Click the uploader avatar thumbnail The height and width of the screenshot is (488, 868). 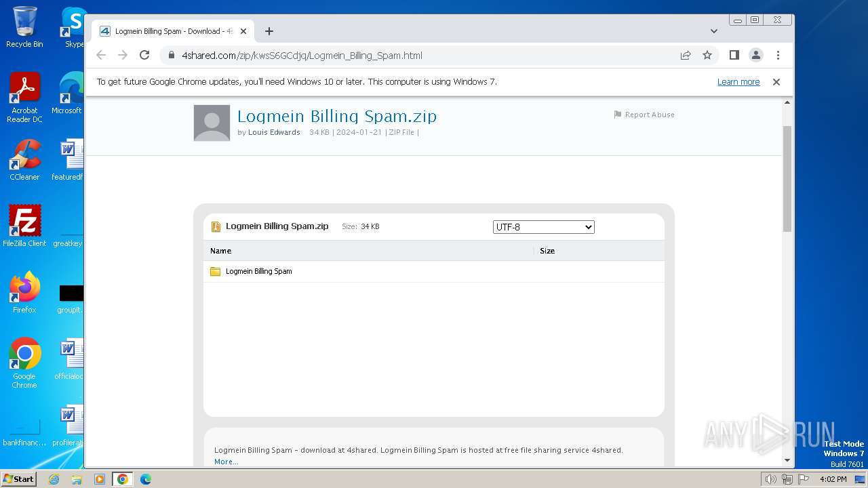212,123
